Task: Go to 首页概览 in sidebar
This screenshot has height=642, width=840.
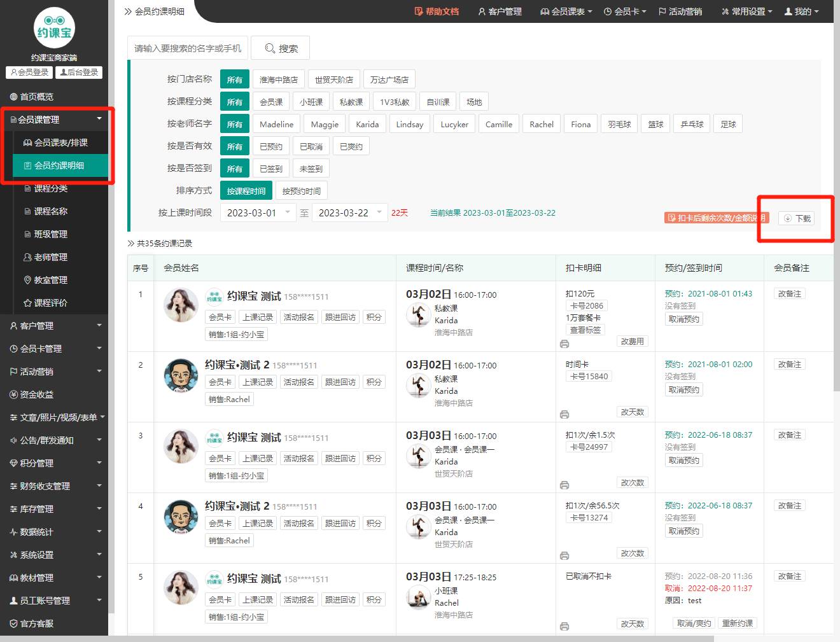Action: pyautogui.click(x=54, y=97)
